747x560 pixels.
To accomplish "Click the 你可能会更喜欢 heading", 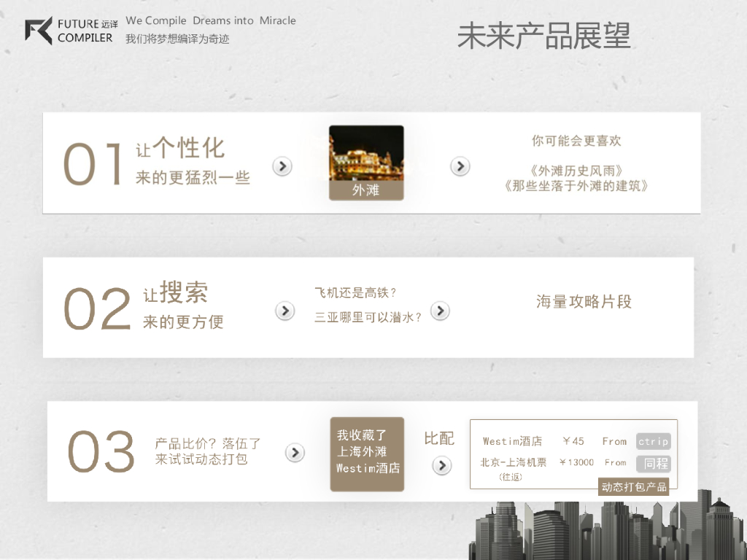I will [x=576, y=141].
